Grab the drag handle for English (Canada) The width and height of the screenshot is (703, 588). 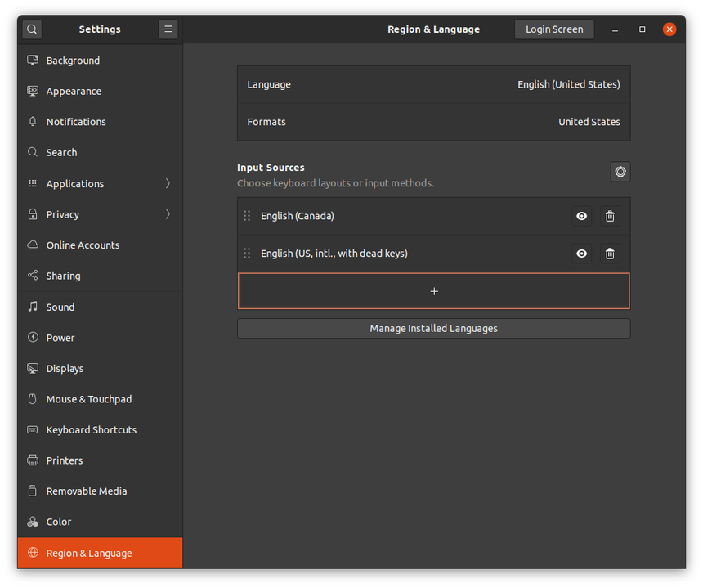[x=247, y=216]
